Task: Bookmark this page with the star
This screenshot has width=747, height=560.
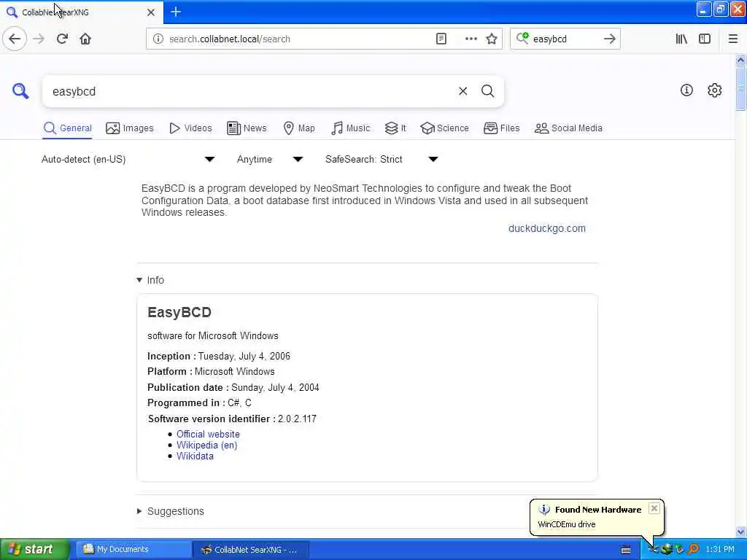Action: (x=492, y=39)
